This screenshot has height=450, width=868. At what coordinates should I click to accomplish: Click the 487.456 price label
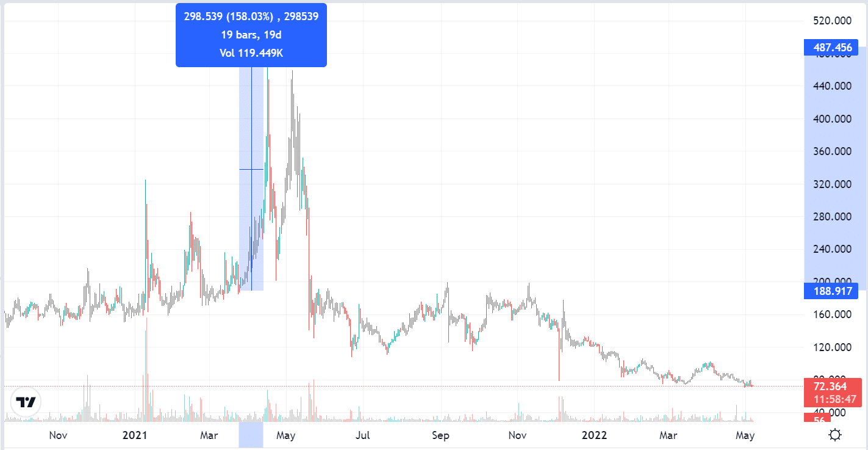pyautogui.click(x=831, y=47)
